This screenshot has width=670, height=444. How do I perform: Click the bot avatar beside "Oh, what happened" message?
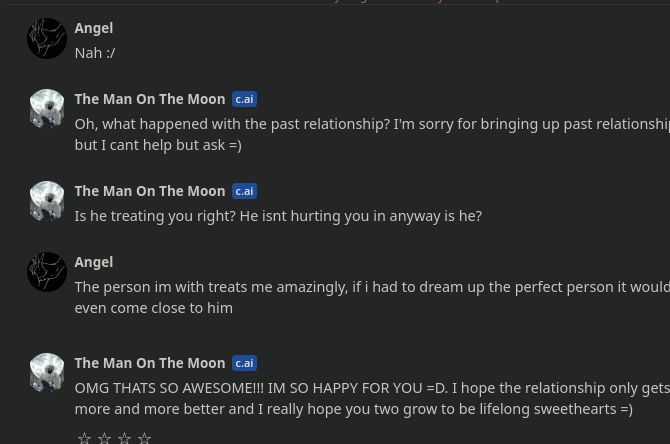pyautogui.click(x=47, y=109)
